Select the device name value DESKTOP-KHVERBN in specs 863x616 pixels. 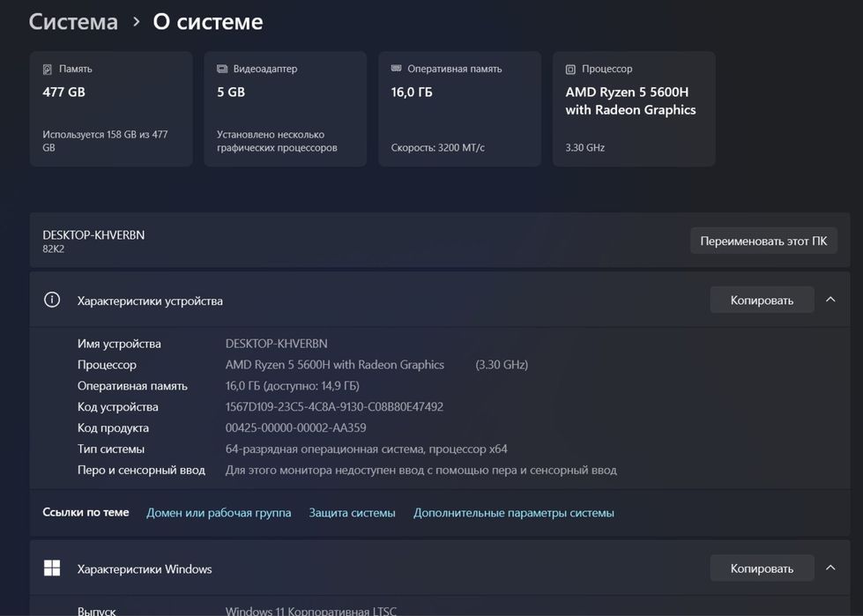276,344
